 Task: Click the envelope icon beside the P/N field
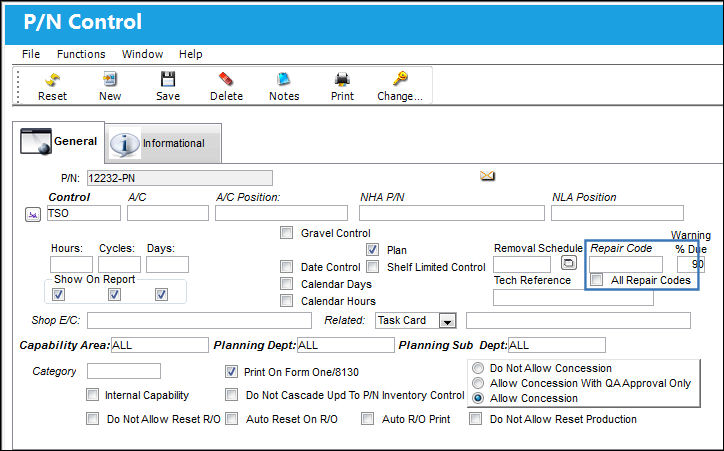click(x=487, y=175)
